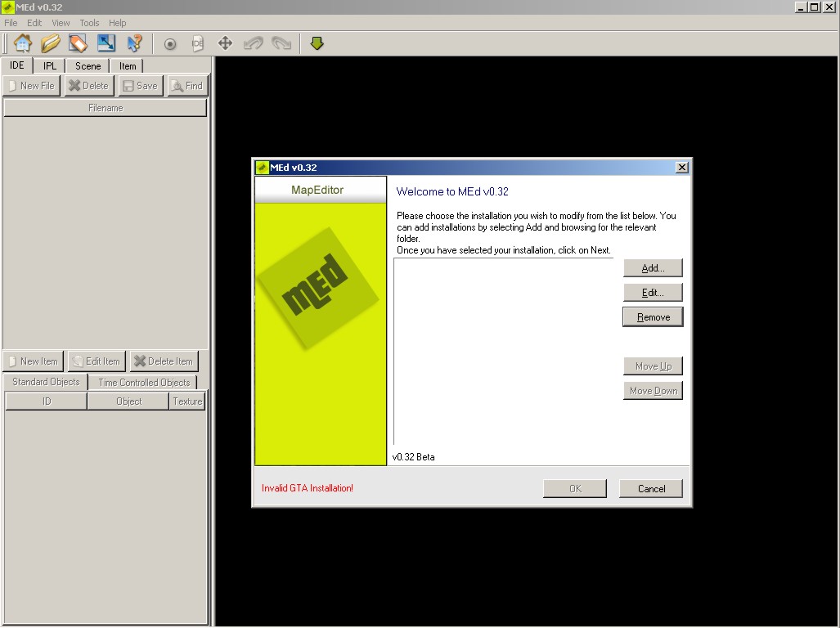
Task: Open the Help menu
Action: (117, 23)
